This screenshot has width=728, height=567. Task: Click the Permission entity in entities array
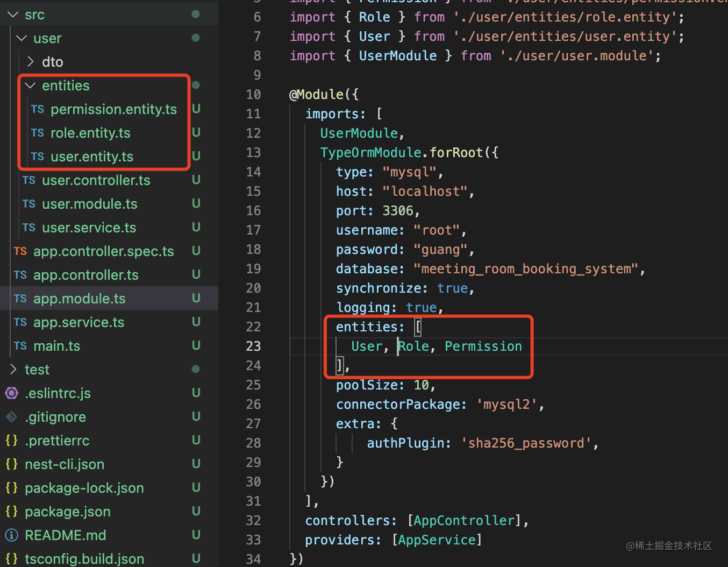483,346
